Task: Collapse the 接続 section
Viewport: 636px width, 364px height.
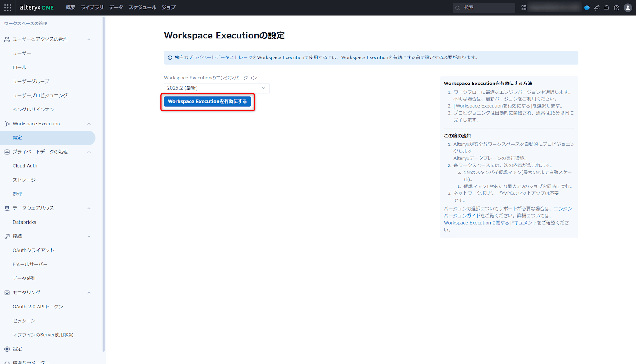Action: click(x=89, y=236)
